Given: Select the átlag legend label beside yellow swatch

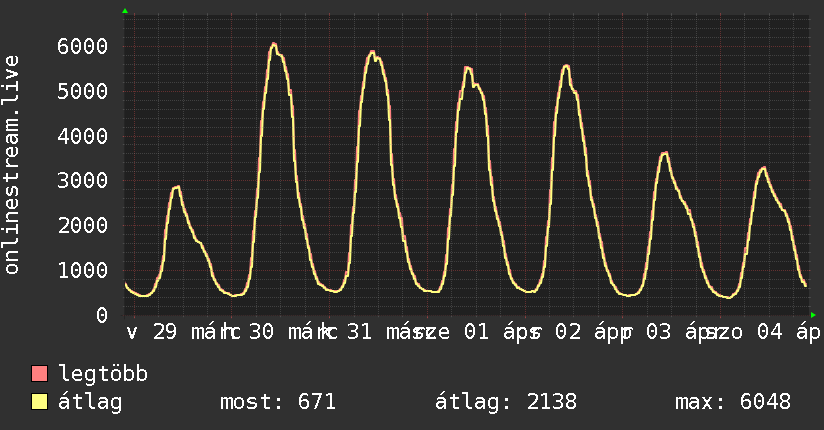Looking at the screenshot, I should tap(91, 403).
